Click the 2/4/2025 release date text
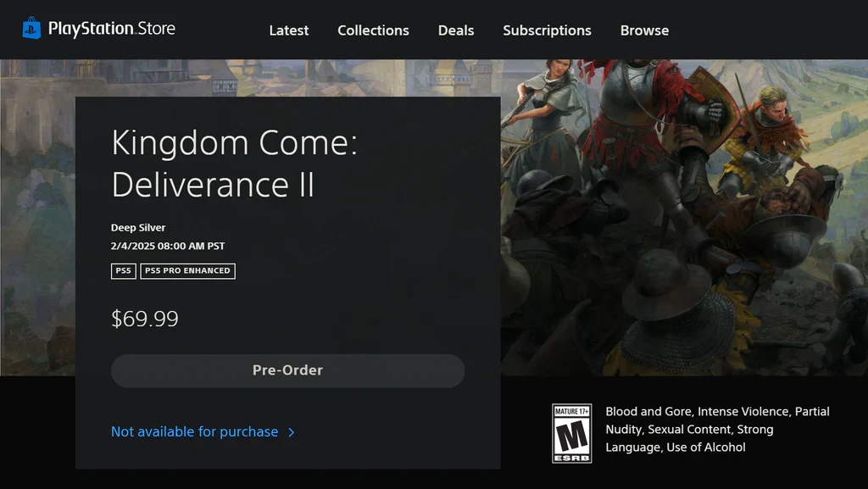Image resolution: width=868 pixels, height=489 pixels. coord(168,247)
